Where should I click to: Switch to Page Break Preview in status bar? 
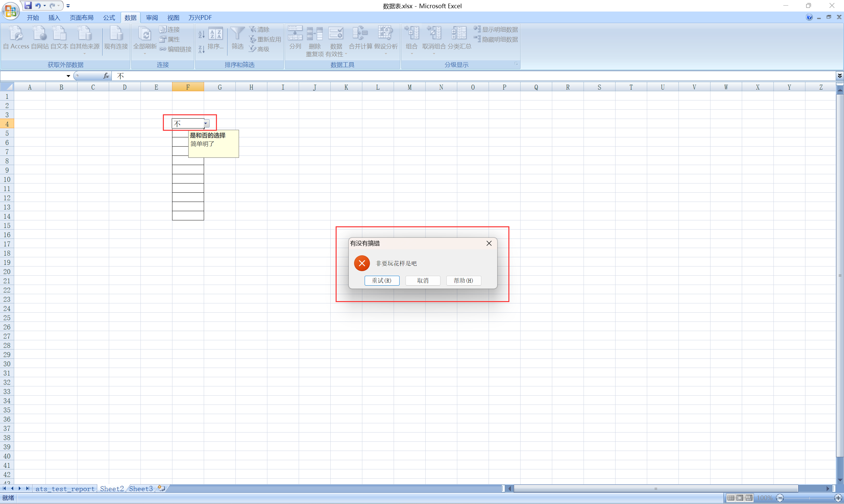click(x=749, y=498)
